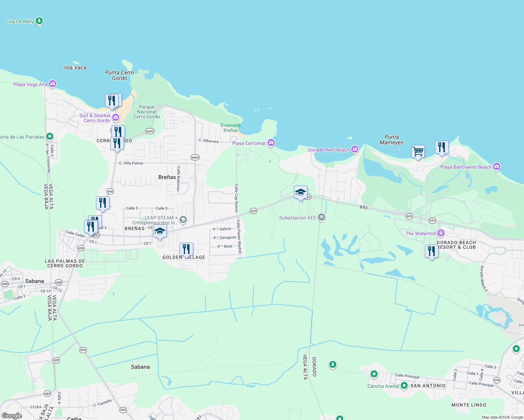This screenshot has height=420, width=524.
Task: Select The Watermill place label
Action: point(421,233)
